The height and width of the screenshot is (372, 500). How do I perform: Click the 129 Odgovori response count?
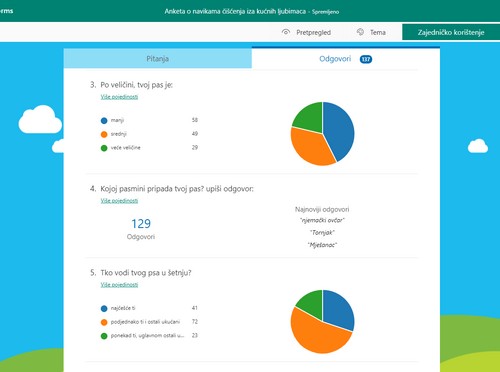click(x=141, y=229)
